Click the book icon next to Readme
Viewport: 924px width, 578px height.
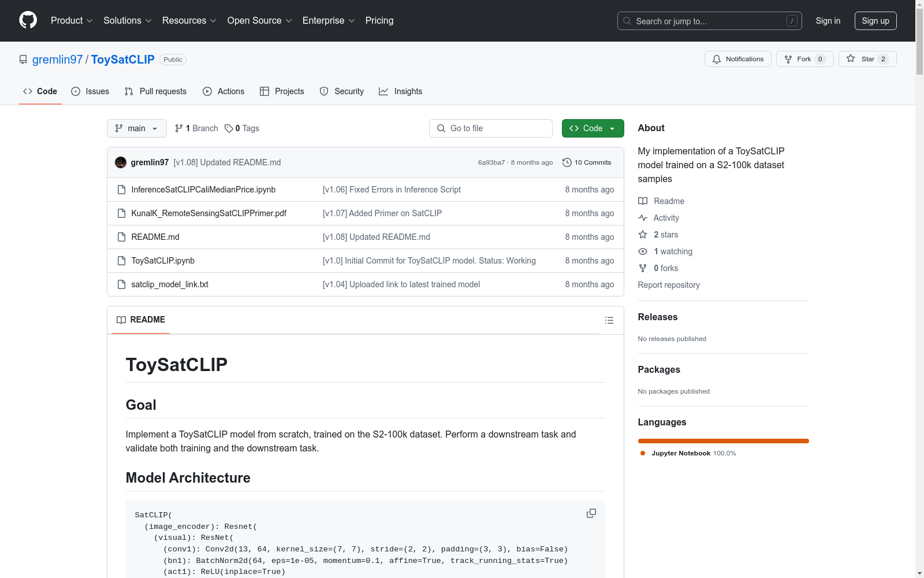(x=643, y=201)
